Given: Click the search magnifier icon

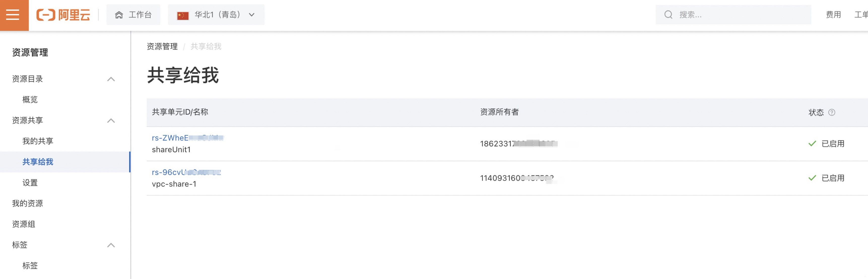Looking at the screenshot, I should pos(668,15).
